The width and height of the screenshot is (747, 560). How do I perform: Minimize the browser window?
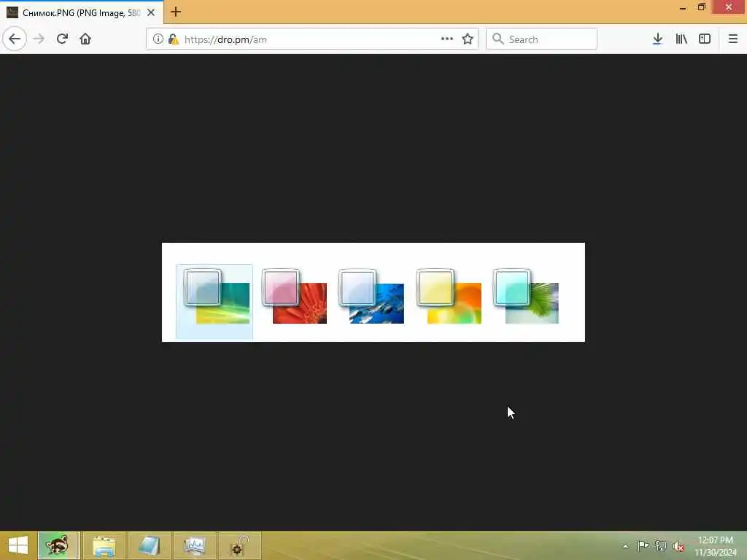pos(683,7)
